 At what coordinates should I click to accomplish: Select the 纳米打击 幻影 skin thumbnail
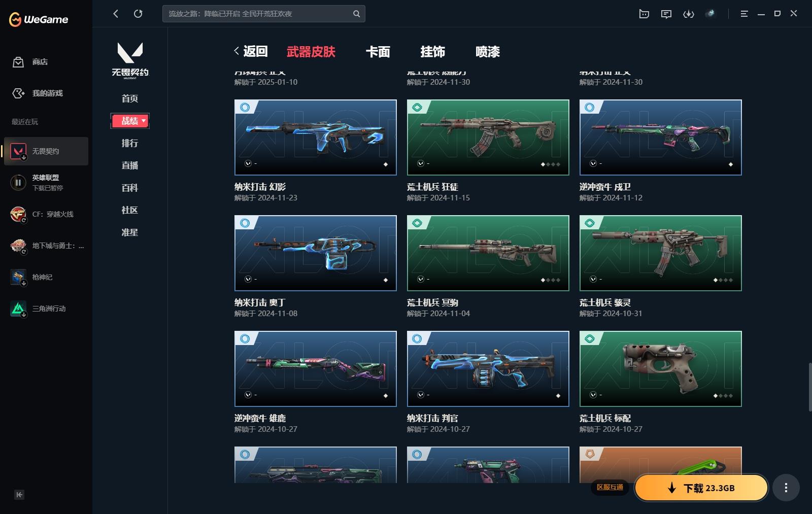[316, 138]
